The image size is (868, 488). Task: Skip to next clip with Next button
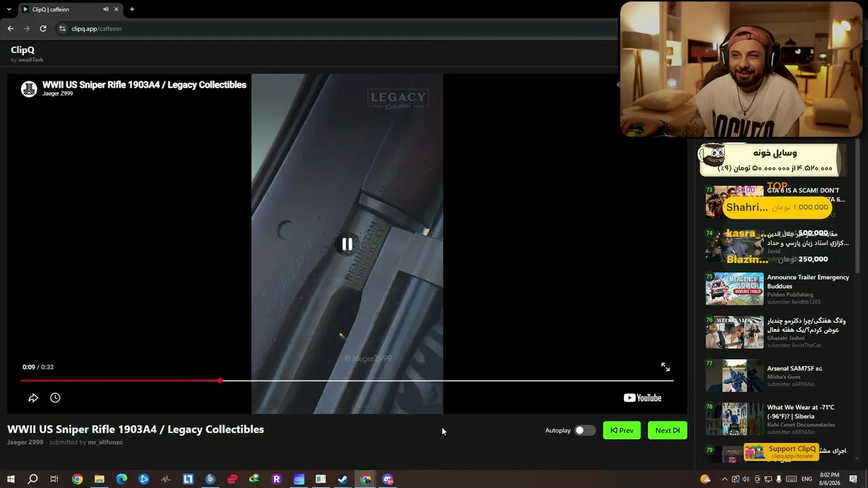pyautogui.click(x=667, y=430)
